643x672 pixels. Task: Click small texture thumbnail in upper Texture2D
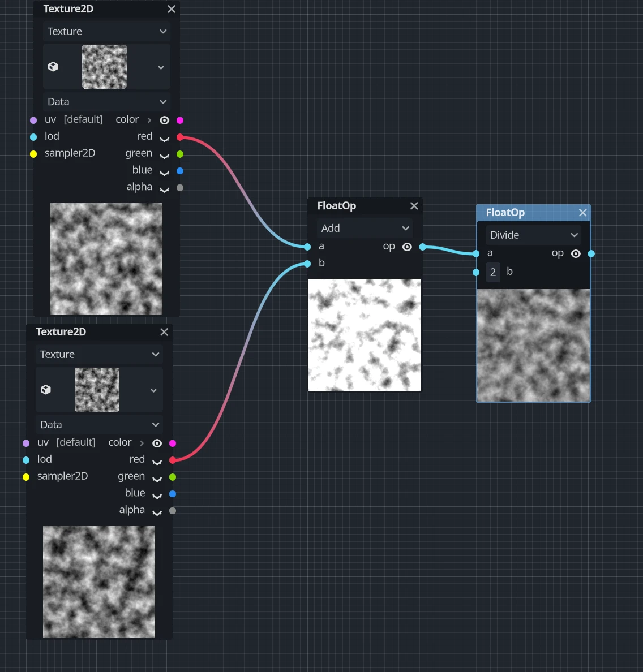[104, 67]
